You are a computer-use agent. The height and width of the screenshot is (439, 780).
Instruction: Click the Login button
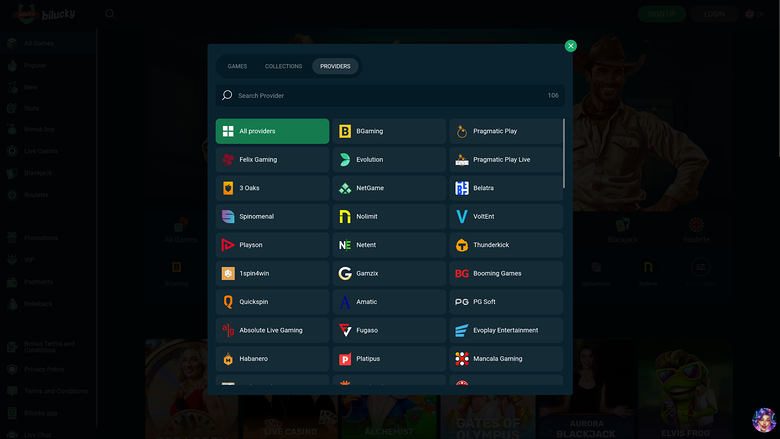click(x=714, y=14)
